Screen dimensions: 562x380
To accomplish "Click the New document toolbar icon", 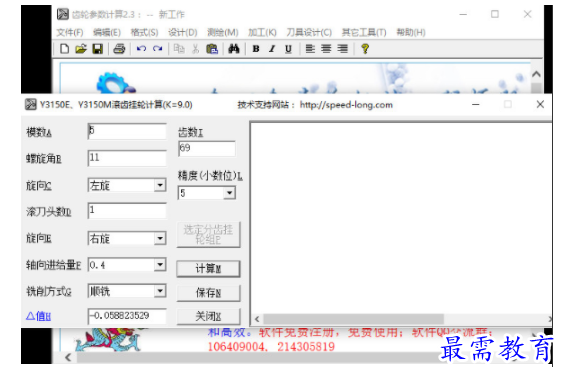I will (65, 48).
